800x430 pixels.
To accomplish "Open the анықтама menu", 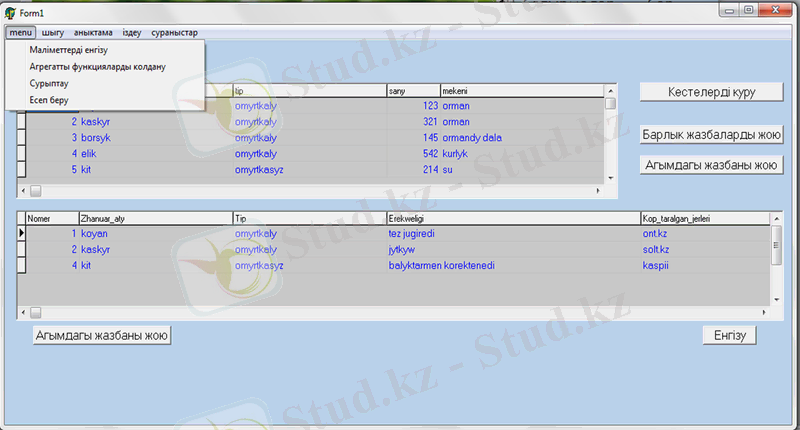I will (x=93, y=32).
